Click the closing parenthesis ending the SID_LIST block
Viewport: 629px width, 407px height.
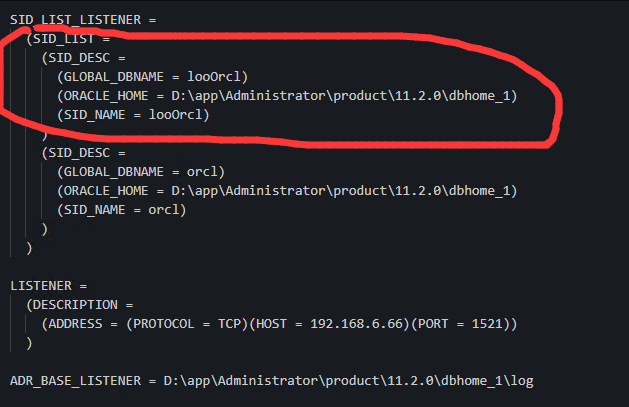29,248
